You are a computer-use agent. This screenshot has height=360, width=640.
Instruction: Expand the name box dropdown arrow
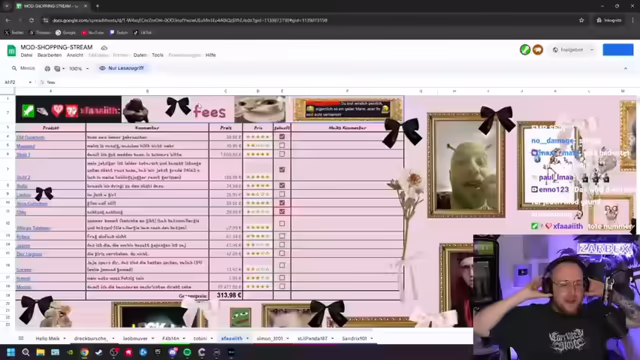(30, 82)
